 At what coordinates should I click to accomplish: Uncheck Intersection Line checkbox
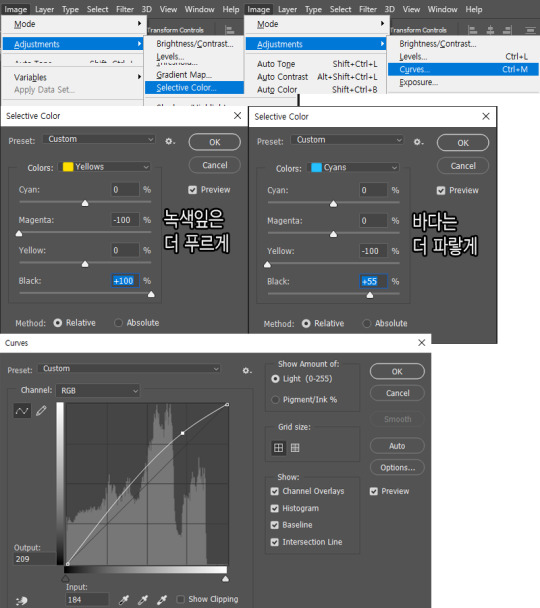click(274, 542)
